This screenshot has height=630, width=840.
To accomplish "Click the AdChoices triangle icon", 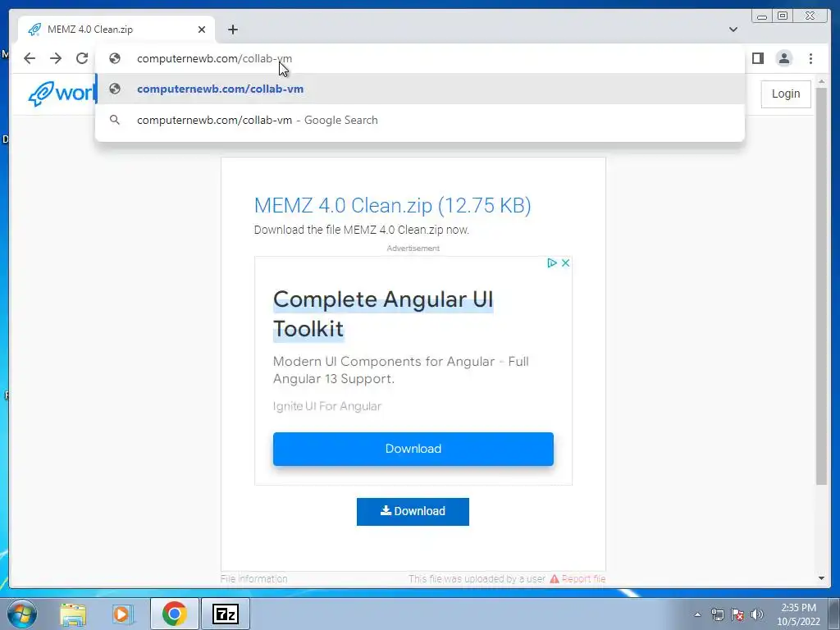I will [552, 262].
